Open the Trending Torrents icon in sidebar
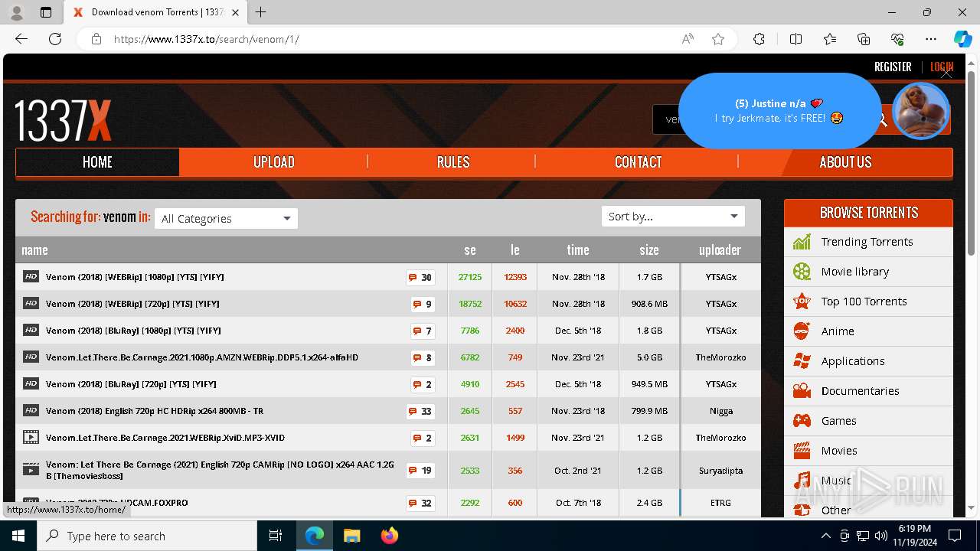980x551 pixels. coord(802,242)
